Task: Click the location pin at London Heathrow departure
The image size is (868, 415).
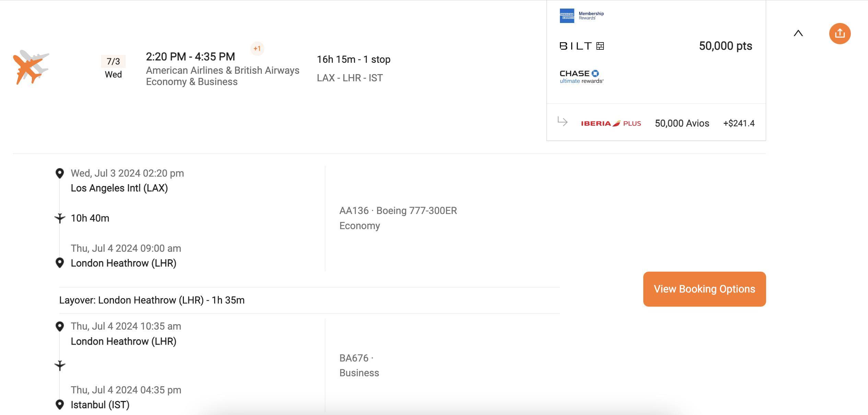Action: pos(60,327)
